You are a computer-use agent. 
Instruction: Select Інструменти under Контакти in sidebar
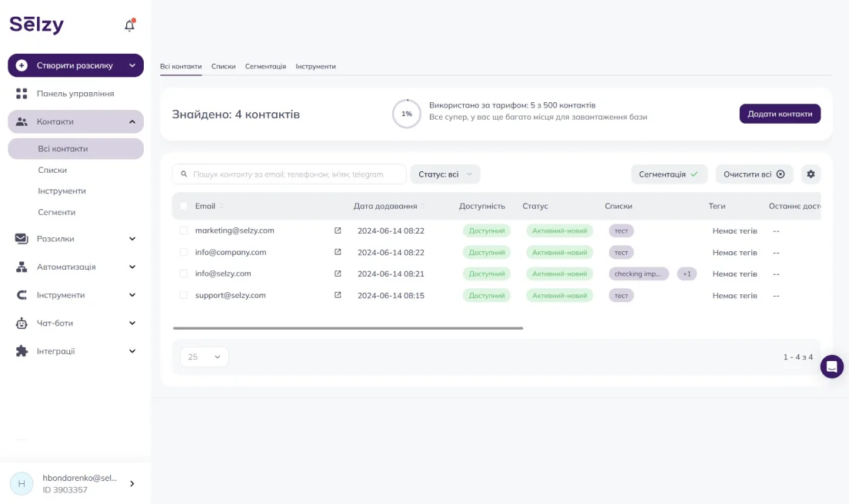62,191
